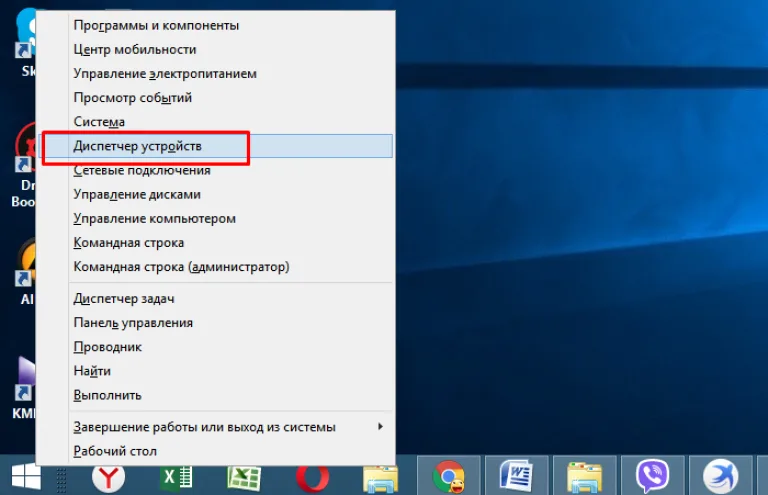Open the Opera browser taskbar icon
The image size is (768, 495).
[312, 477]
